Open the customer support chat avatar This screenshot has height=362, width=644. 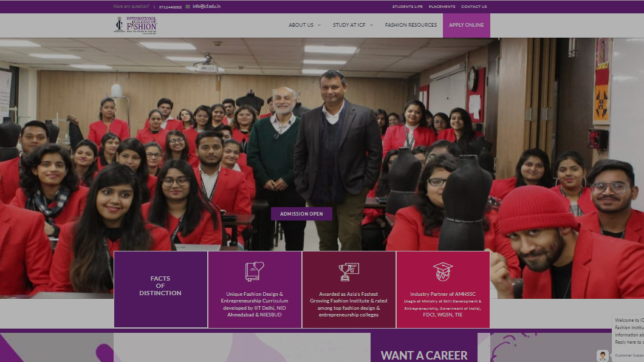[603, 355]
